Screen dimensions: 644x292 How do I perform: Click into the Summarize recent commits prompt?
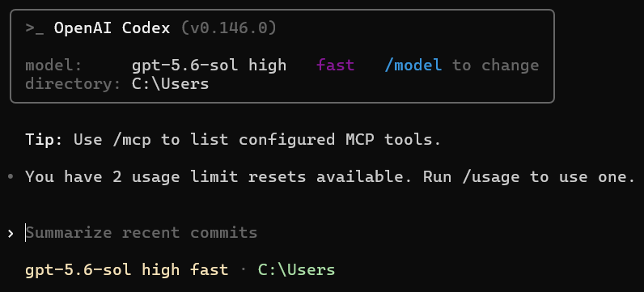tap(142, 233)
